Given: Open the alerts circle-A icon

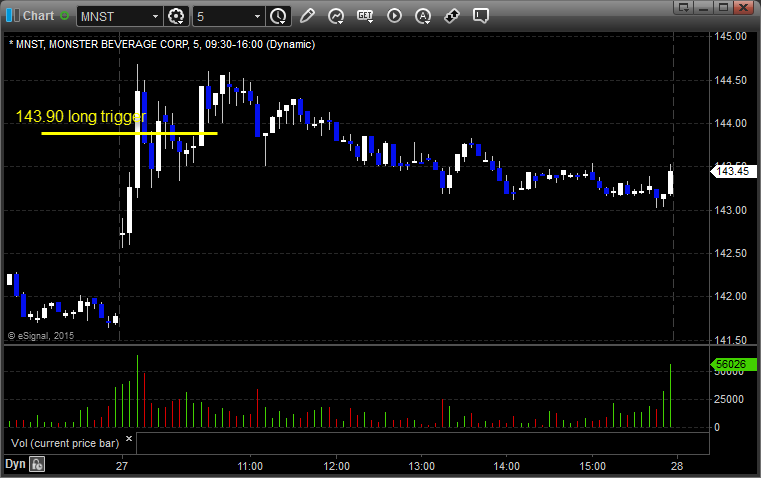Looking at the screenshot, I should 423,16.
